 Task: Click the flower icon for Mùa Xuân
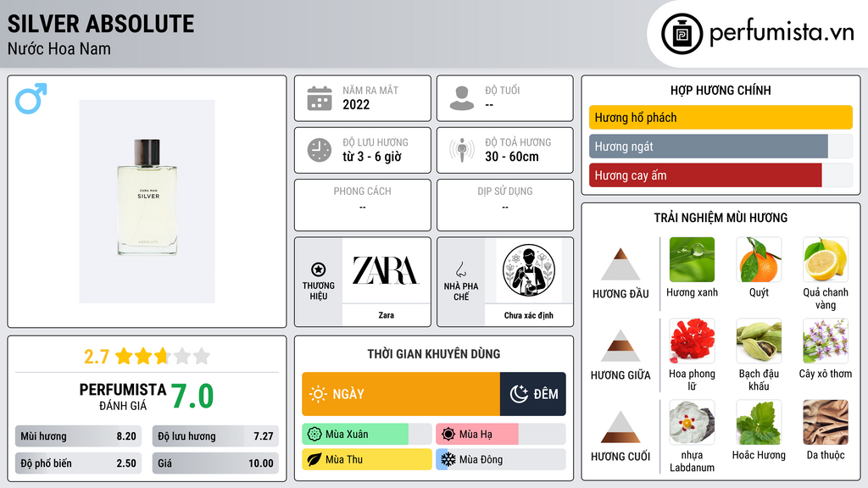314,435
